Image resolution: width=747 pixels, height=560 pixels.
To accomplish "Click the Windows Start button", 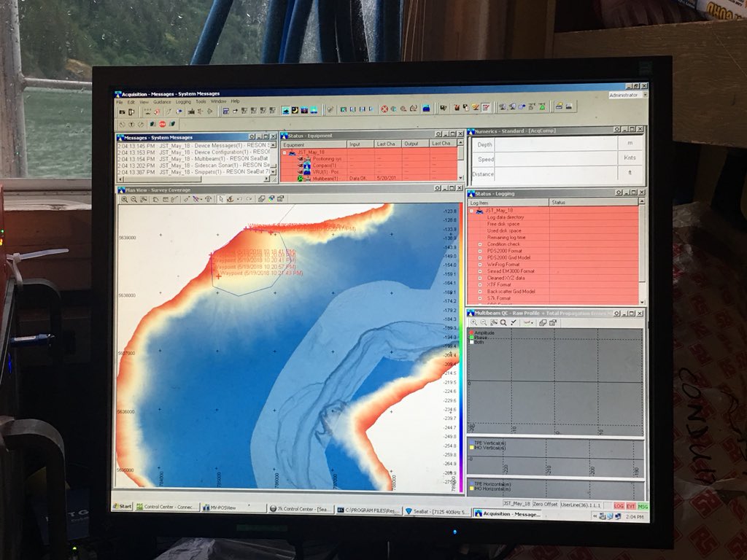I will coord(123,506).
